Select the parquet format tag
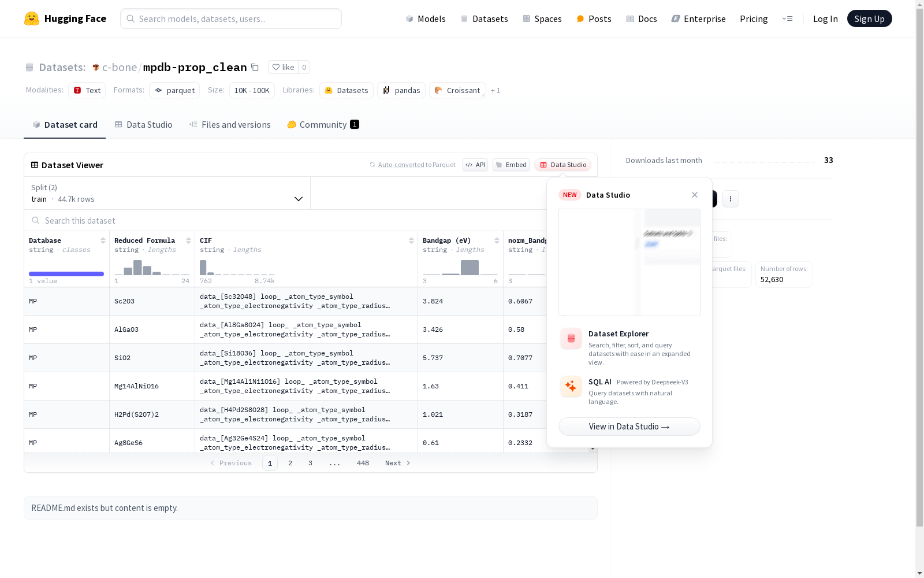Screen dimensions: 924x578 click(174, 90)
